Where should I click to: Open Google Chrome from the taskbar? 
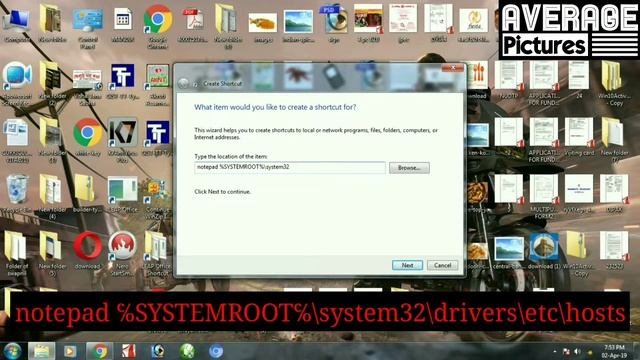(x=100, y=351)
